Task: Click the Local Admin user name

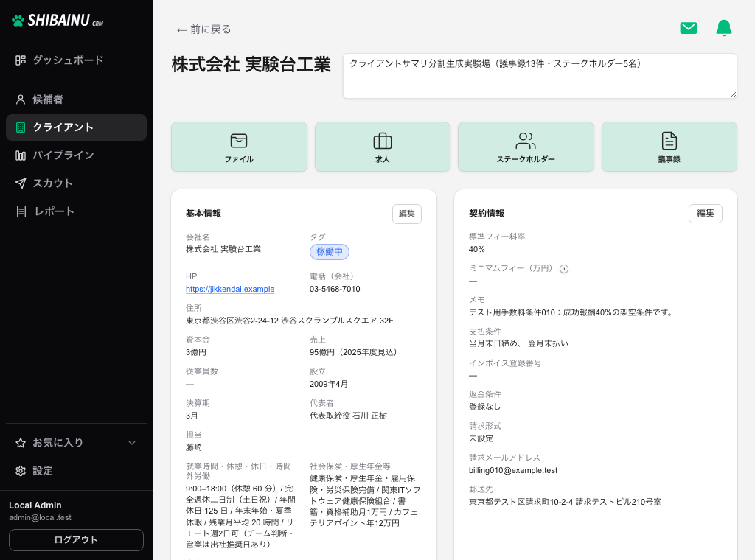Action: [35, 505]
